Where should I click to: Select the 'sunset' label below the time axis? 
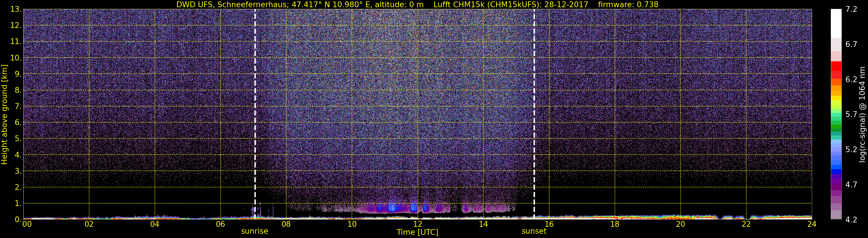[x=534, y=231]
